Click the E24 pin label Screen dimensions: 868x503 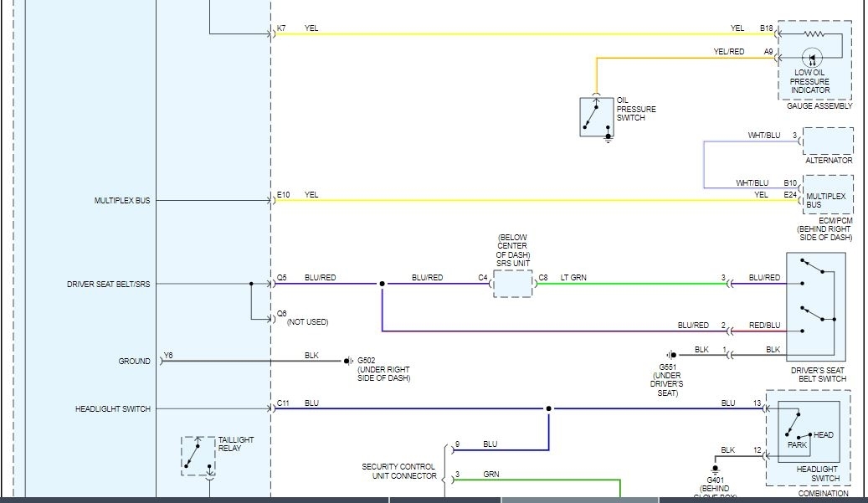click(790, 195)
